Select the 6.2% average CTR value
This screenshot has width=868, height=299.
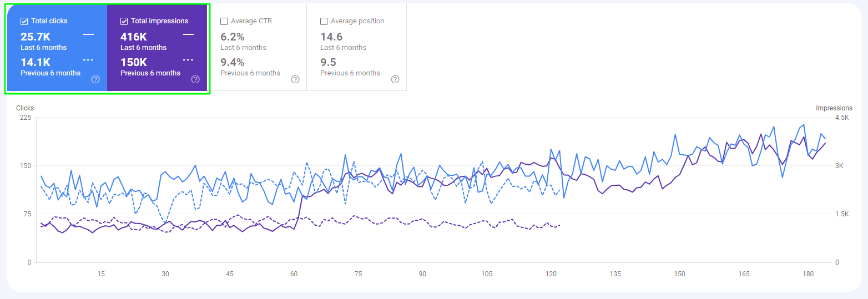(x=232, y=37)
